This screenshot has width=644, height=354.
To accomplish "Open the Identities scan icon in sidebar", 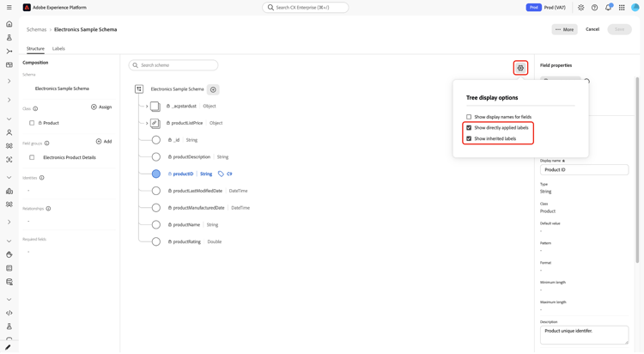I will click(9, 160).
